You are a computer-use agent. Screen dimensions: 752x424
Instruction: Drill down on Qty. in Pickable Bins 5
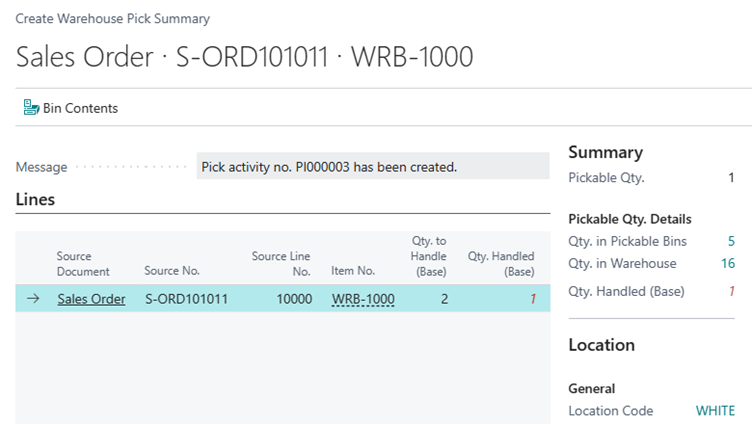[x=731, y=241]
